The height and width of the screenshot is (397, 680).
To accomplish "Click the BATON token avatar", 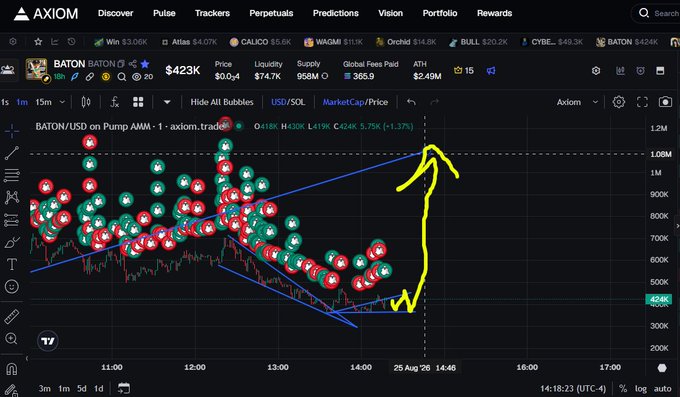I will [x=36, y=69].
